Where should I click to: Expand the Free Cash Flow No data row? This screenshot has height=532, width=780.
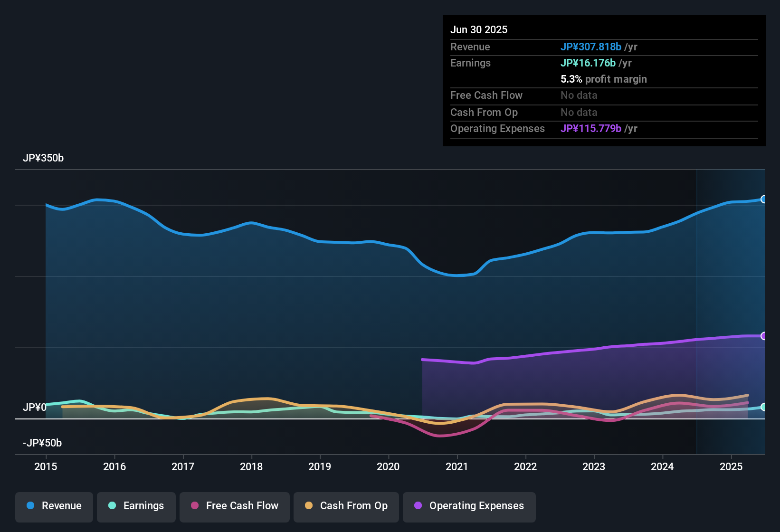click(486, 95)
